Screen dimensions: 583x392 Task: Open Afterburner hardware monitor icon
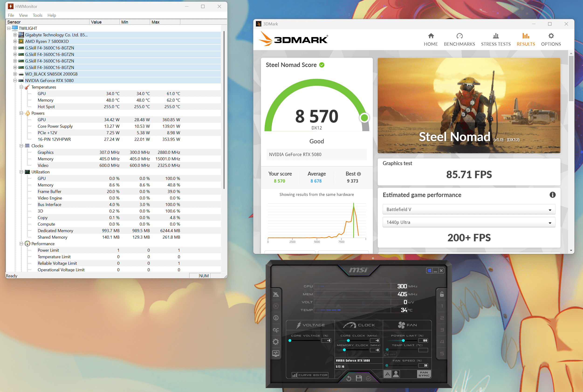click(x=276, y=353)
